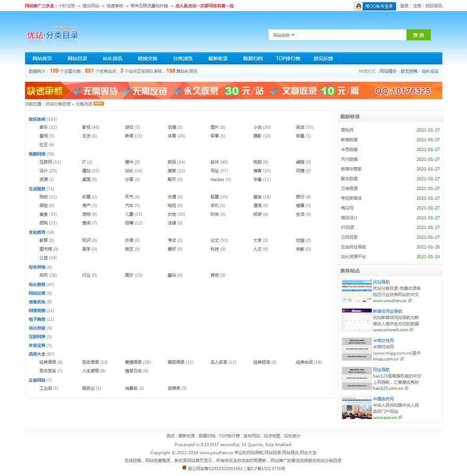Click external link icon next to migg.com.cn
This screenshot has width=467, height=476.
point(403,359)
